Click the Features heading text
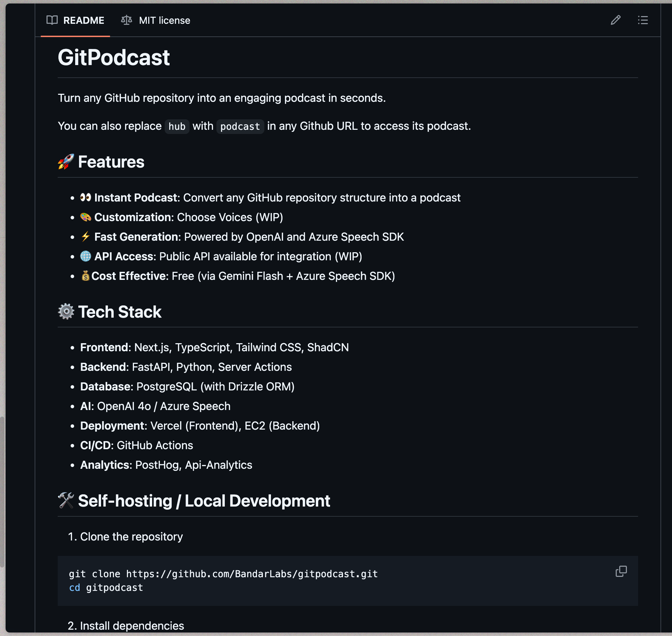The image size is (672, 636). coord(111,162)
